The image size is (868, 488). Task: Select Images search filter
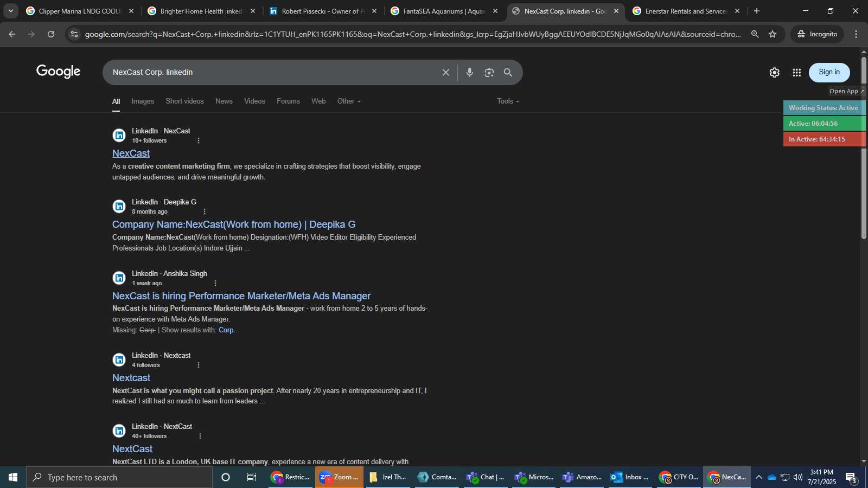(x=143, y=101)
